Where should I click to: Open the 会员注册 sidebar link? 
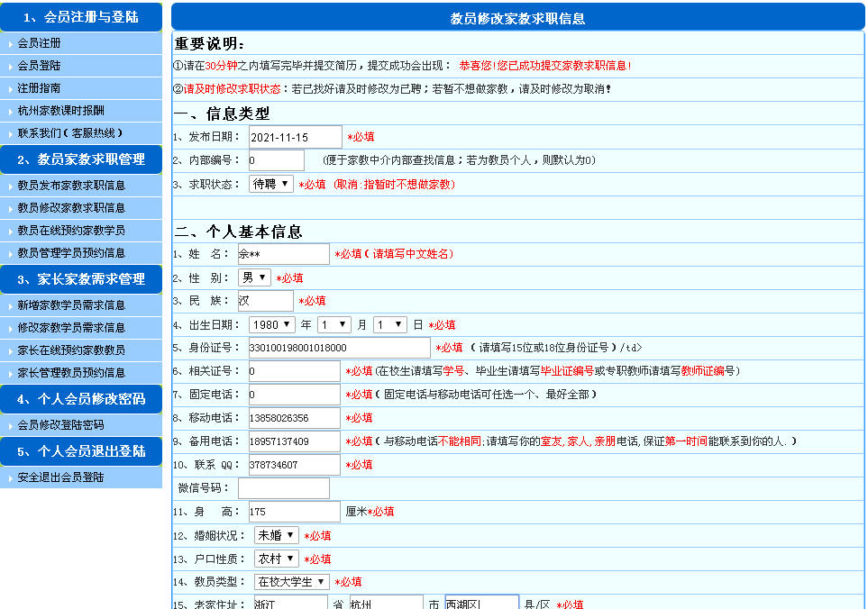coord(40,43)
